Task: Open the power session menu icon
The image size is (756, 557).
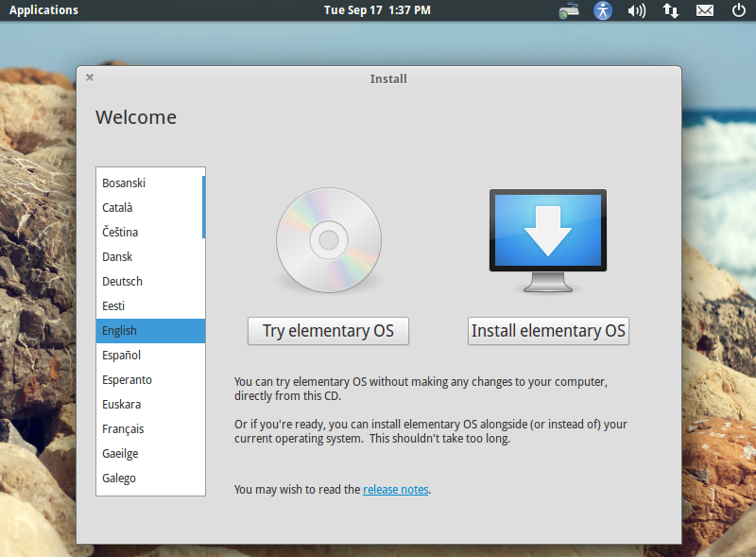Action: click(739, 10)
